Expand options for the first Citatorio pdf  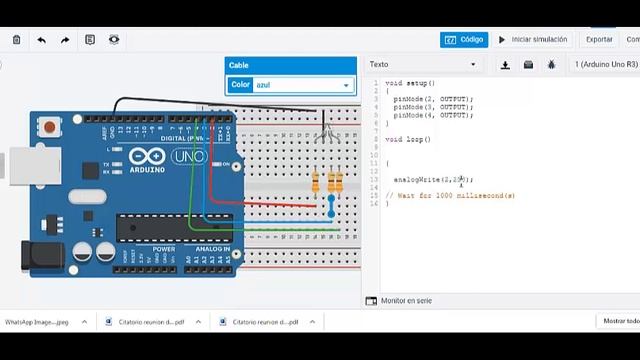(198, 322)
